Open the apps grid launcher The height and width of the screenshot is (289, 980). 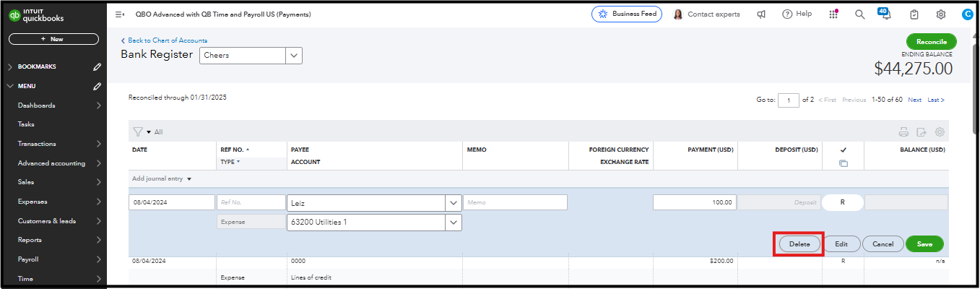click(x=833, y=14)
